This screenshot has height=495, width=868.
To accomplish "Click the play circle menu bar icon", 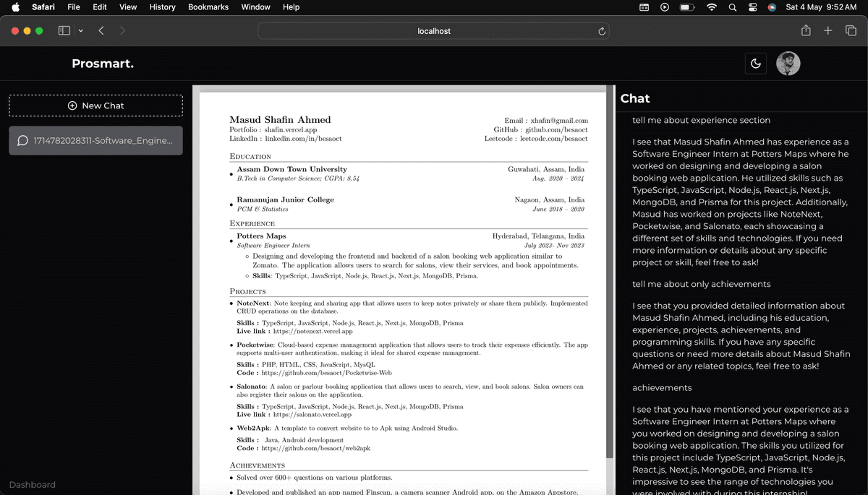I will (x=665, y=7).
